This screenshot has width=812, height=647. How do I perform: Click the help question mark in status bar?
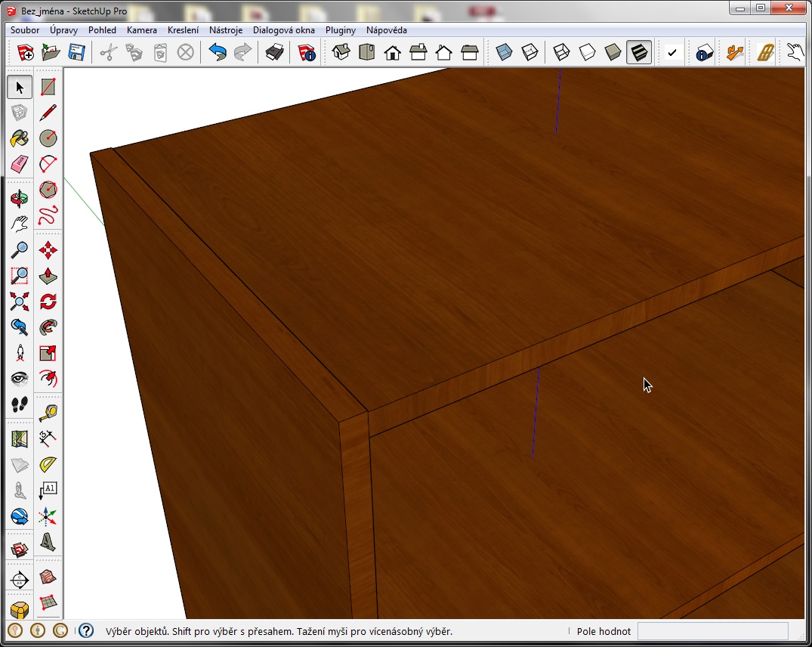point(86,630)
